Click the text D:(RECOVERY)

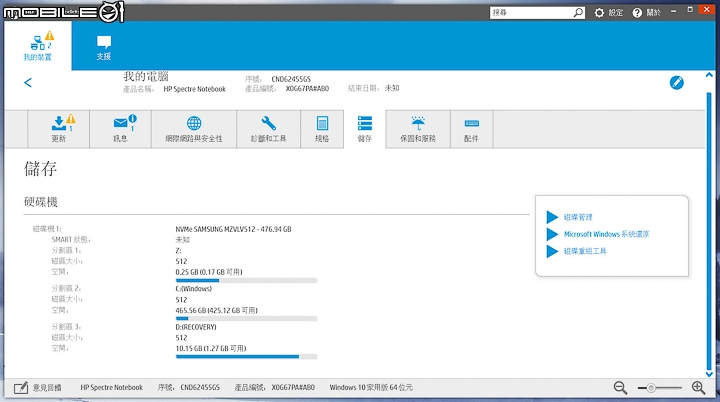196,327
